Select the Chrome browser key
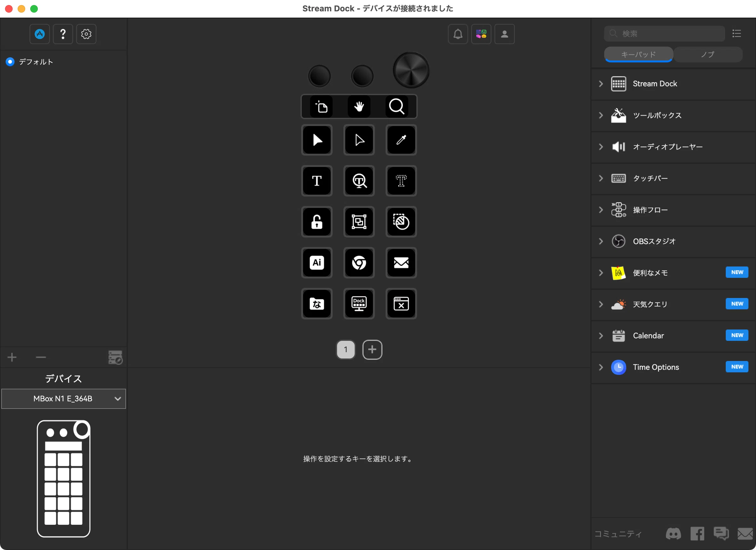This screenshot has width=756, height=550. tap(359, 263)
